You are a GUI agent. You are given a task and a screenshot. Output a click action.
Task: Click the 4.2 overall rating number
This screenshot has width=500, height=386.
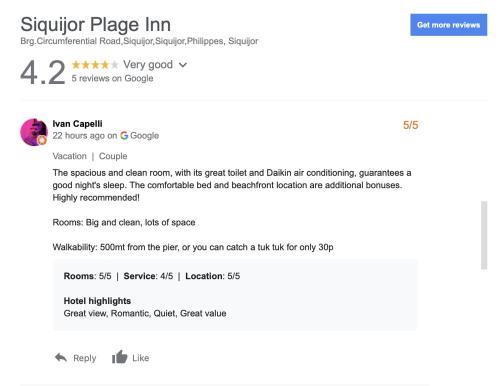pyautogui.click(x=43, y=72)
